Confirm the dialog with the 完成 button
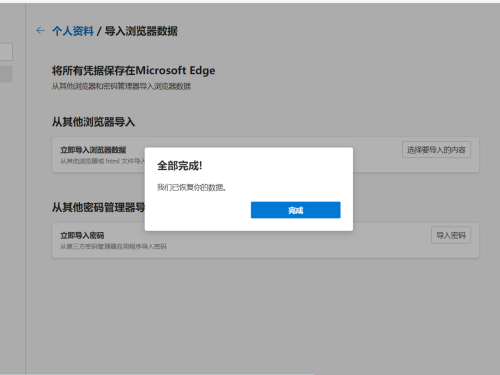 pyautogui.click(x=296, y=210)
